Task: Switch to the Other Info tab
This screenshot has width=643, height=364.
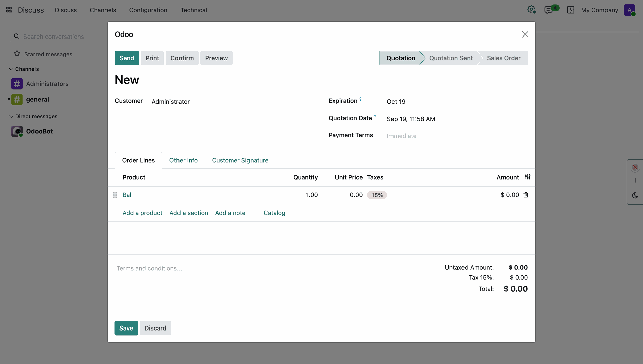Action: click(x=183, y=160)
